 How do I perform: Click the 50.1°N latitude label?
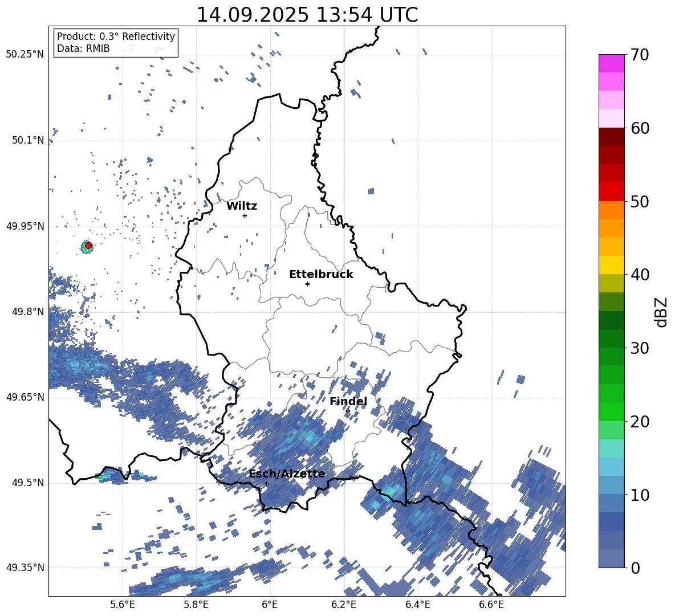click(x=29, y=140)
